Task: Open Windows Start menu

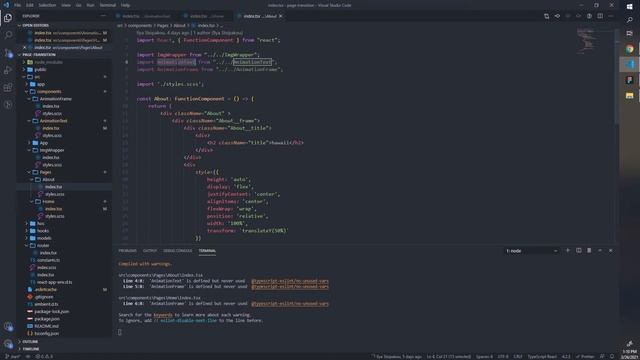Action: (629, 7)
